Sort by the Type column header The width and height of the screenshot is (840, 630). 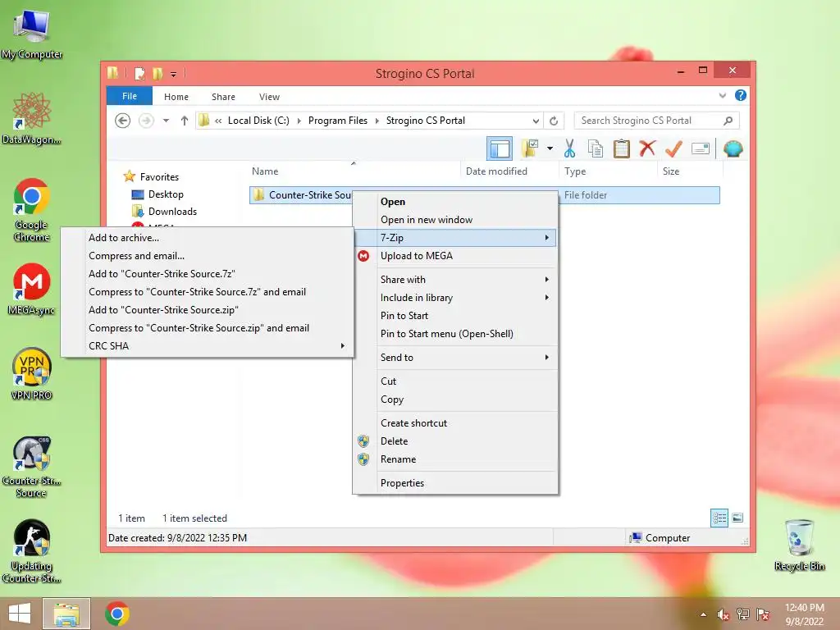[x=608, y=171]
